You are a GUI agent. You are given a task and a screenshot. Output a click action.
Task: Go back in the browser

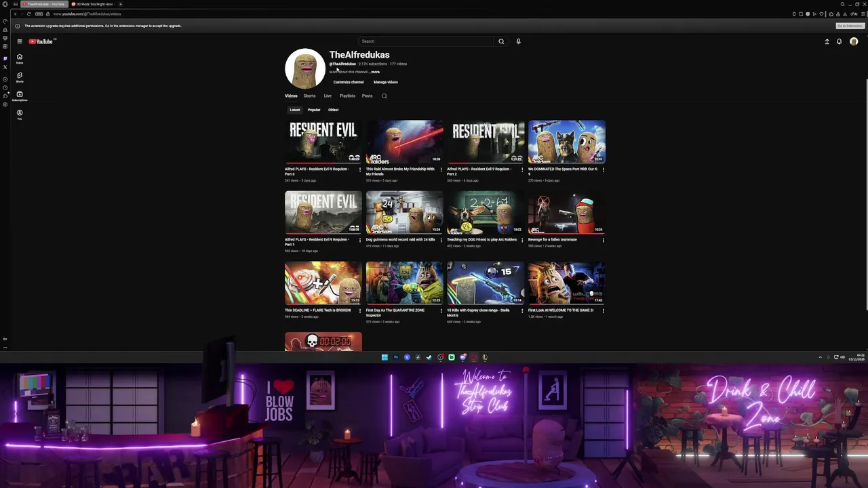15,14
